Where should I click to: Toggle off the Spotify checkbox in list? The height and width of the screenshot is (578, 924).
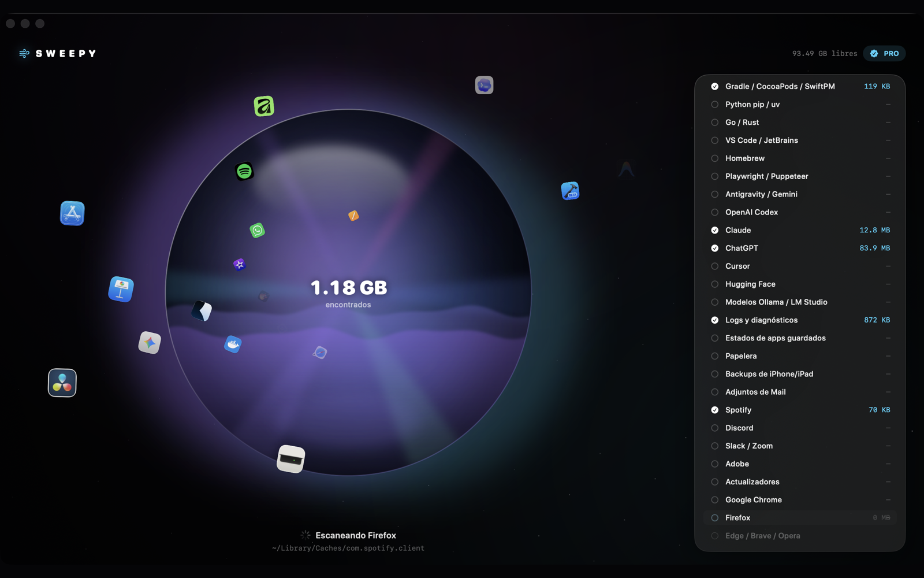pos(715,410)
